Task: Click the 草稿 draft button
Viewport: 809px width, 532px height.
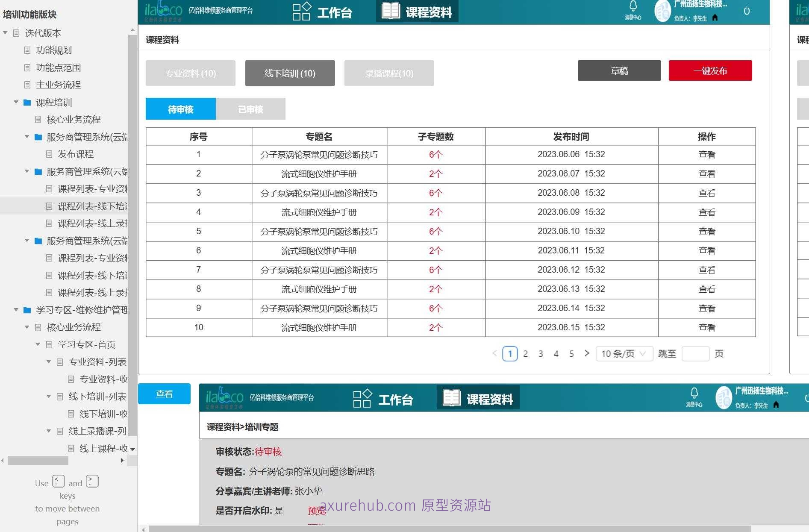Action: click(x=619, y=71)
